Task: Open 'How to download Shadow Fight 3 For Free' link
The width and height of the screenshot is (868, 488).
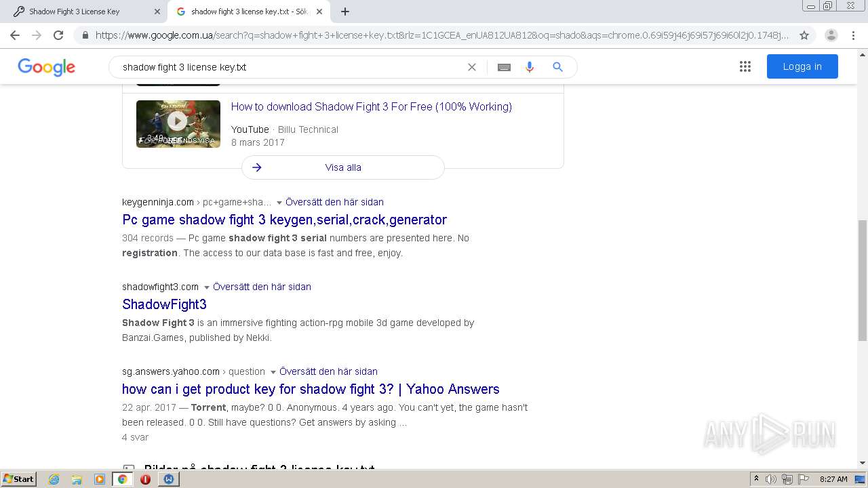Action: [371, 106]
